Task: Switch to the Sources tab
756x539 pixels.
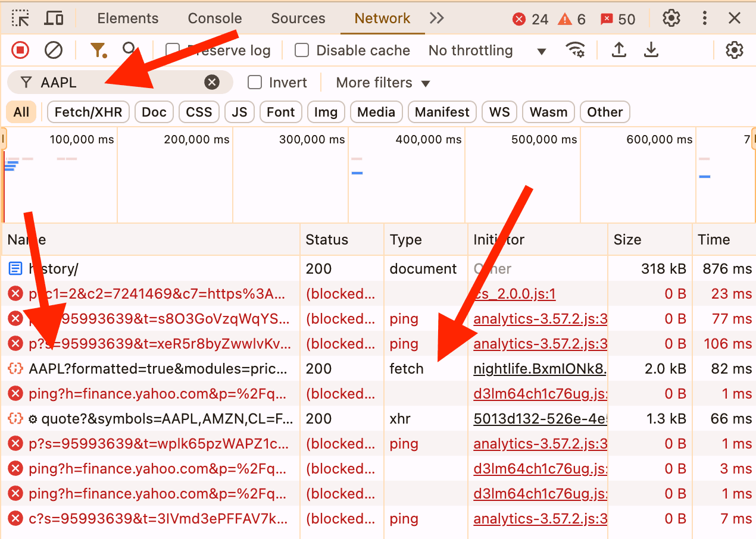Action: (x=298, y=18)
